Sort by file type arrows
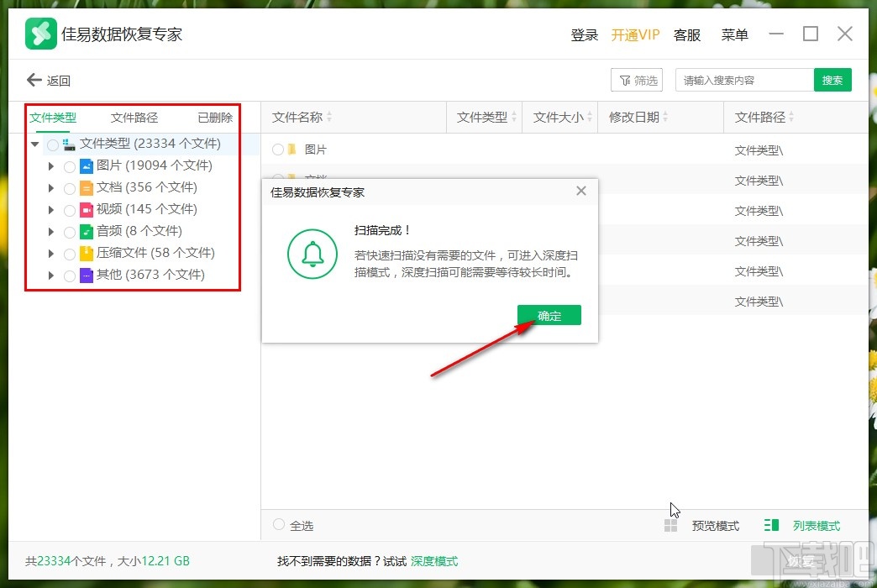This screenshot has width=877, height=588. point(513,117)
